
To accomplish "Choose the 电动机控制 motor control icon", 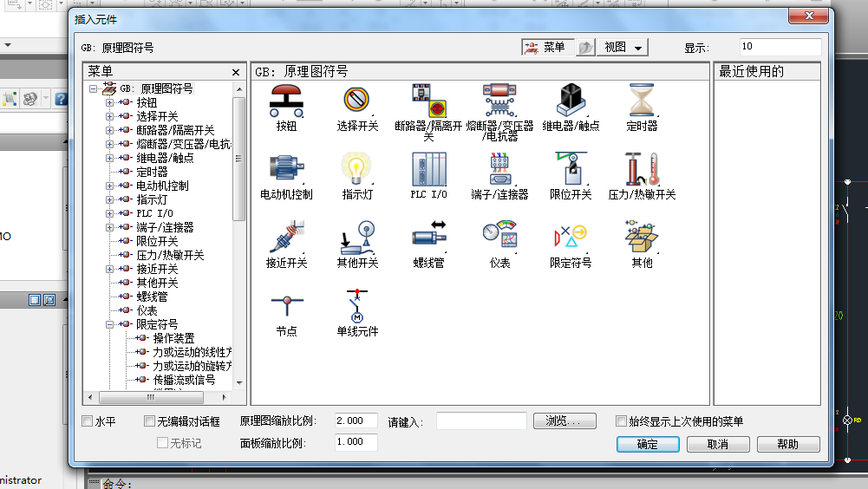I will [x=286, y=169].
